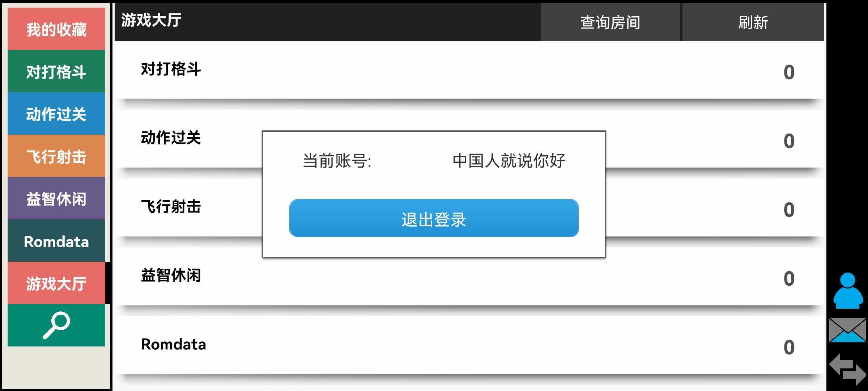Click the 飞行射击 list row label

coord(171,207)
